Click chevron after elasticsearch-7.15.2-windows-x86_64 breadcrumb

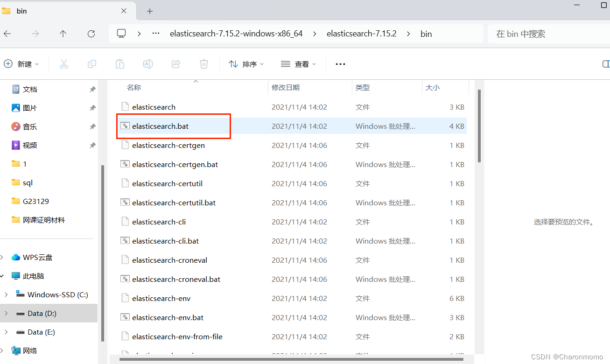point(315,34)
